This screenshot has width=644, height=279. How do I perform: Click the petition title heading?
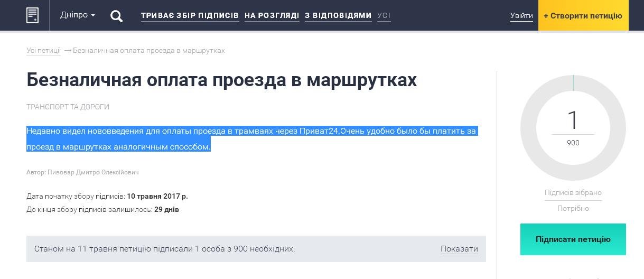click(221, 80)
